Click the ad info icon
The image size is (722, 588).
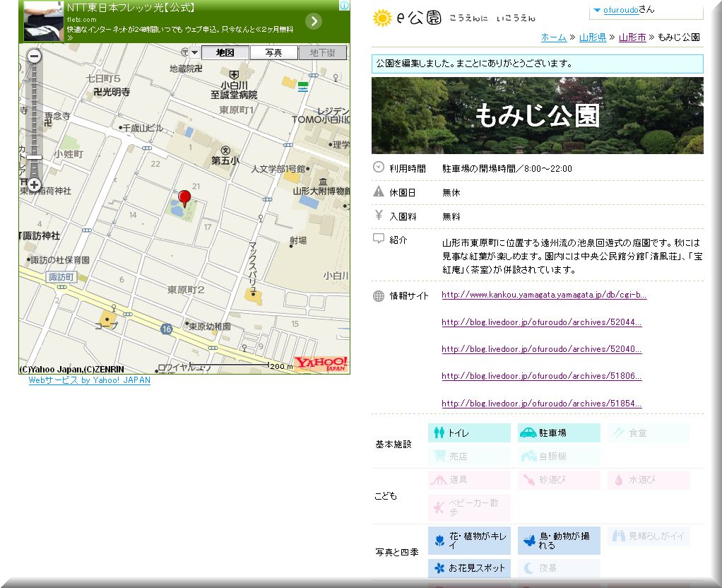pyautogui.click(x=344, y=6)
